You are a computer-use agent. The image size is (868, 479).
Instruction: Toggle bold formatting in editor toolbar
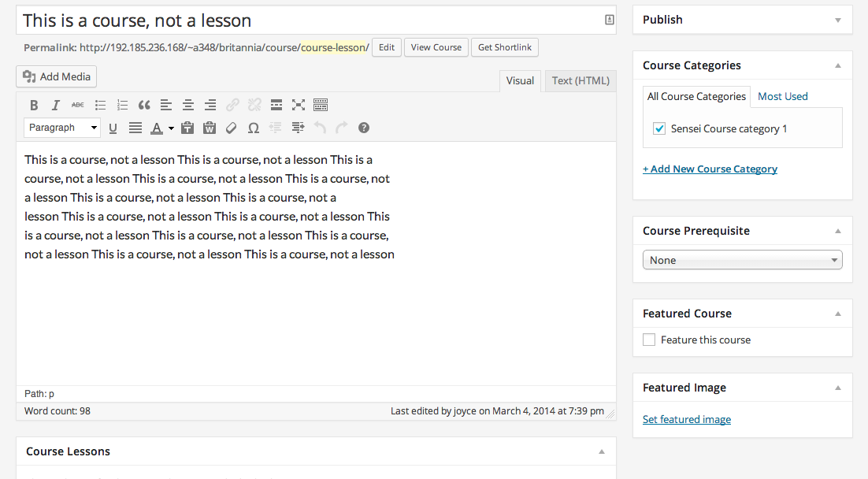click(x=34, y=105)
